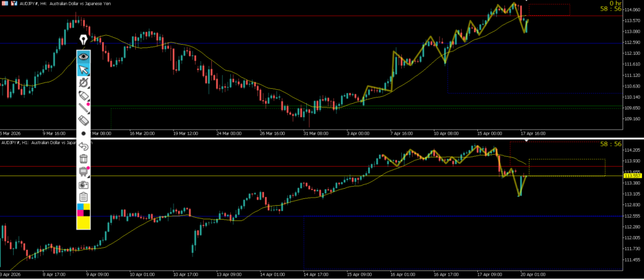Toggle the eye visibility tool
The height and width of the screenshot is (280, 644).
[x=84, y=57]
